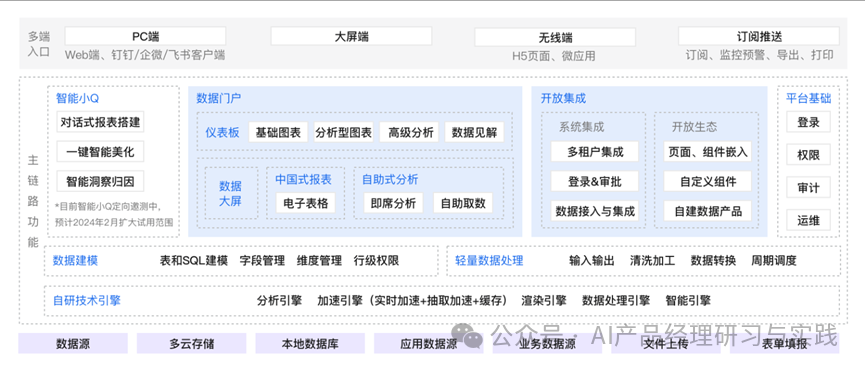Click the 登录&审批 box
The width and height of the screenshot is (865, 370).
tap(595, 181)
